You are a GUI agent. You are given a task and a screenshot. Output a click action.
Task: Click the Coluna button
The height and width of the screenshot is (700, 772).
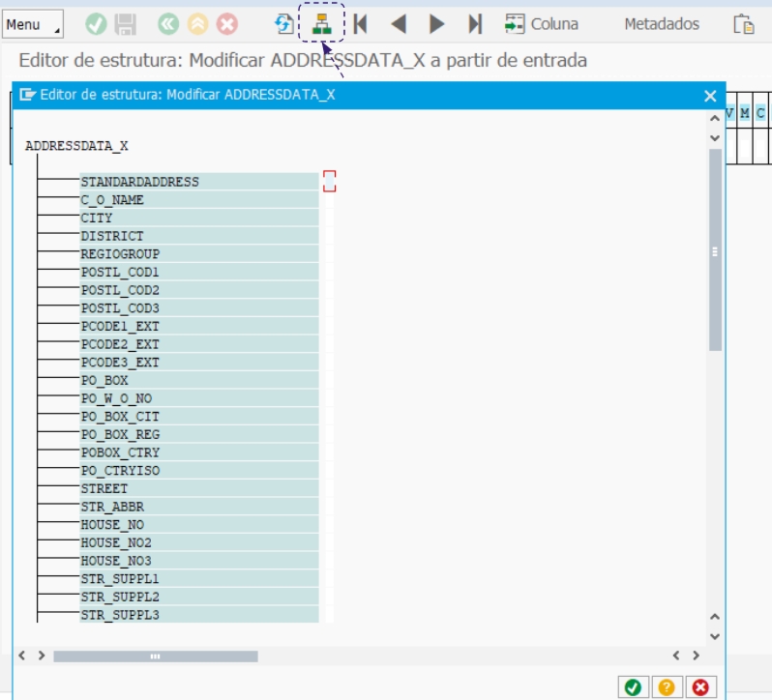(542, 24)
